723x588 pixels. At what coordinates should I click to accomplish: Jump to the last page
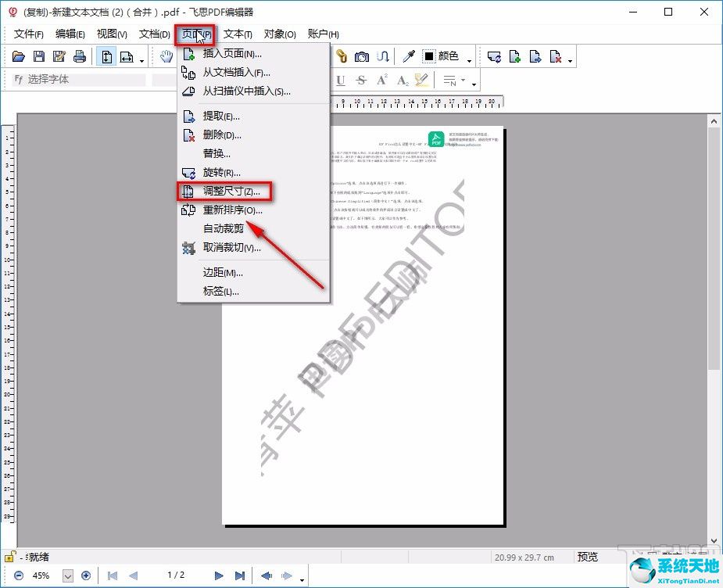pos(240,575)
